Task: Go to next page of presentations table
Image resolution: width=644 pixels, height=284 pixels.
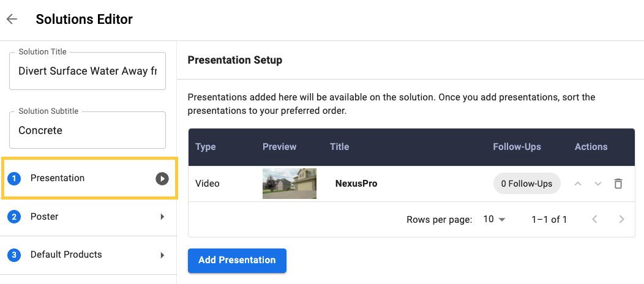Action: (x=621, y=219)
